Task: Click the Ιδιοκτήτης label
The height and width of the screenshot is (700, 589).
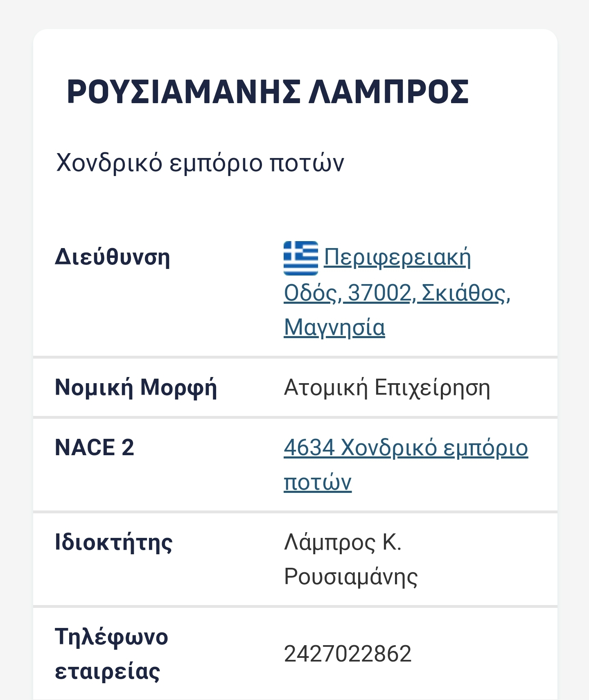Action: pyautogui.click(x=114, y=542)
